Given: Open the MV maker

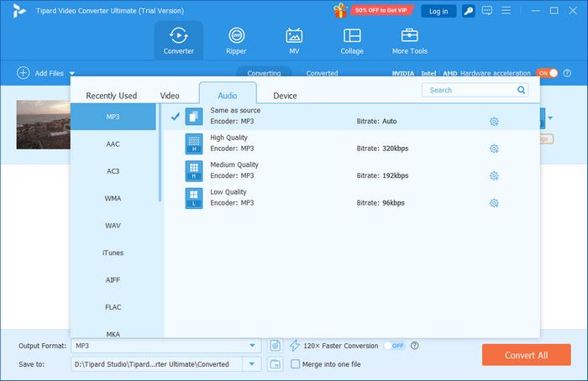Looking at the screenshot, I should point(294,41).
